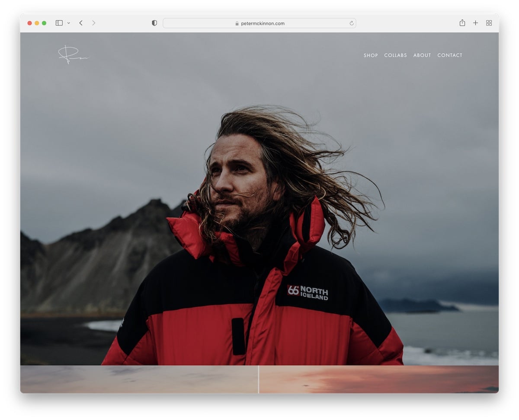
Task: Open a new tab with plus icon
Action: [475, 23]
